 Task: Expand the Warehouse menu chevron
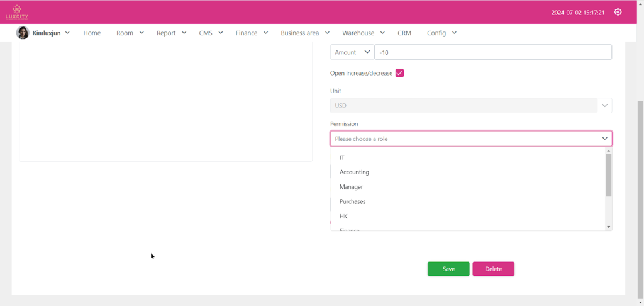pos(382,33)
